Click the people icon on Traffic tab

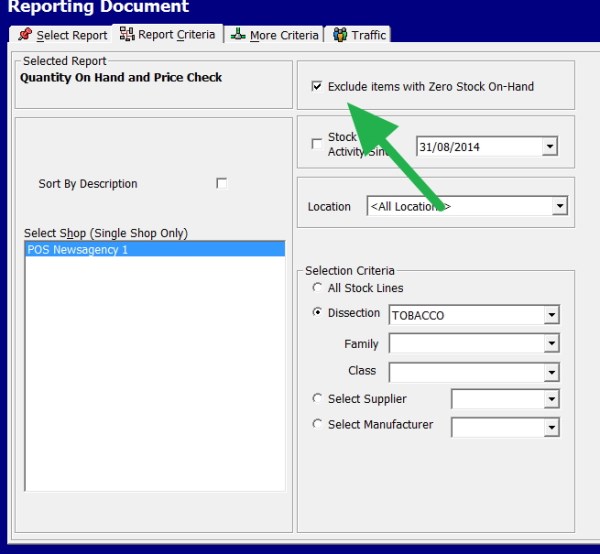coord(340,34)
